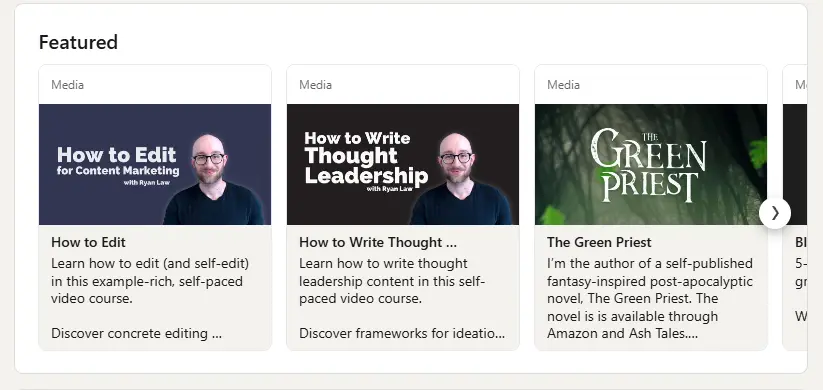
Task: Click the "How to Edit" card title
Action: click(x=88, y=243)
